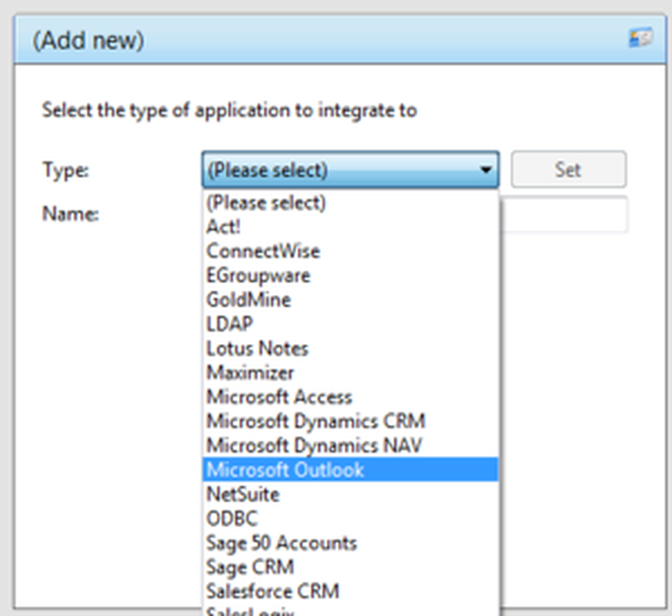Click the Name input field
672x616 pixels.
[564, 215]
